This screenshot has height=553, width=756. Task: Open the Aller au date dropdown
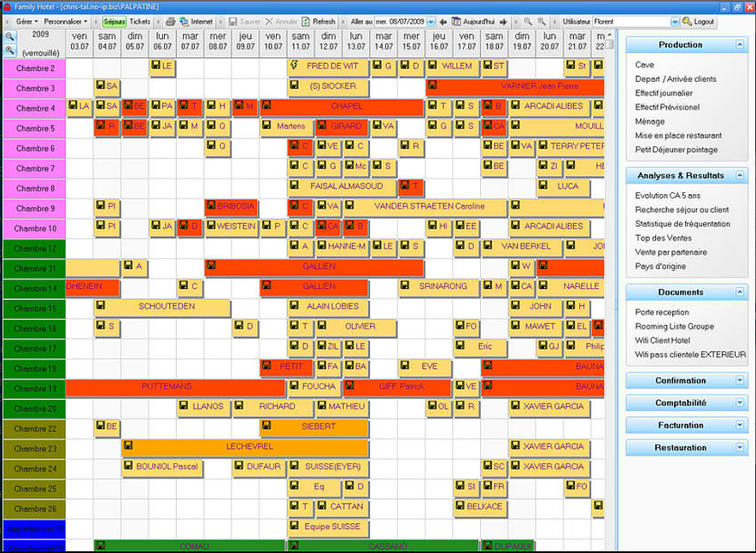point(431,21)
